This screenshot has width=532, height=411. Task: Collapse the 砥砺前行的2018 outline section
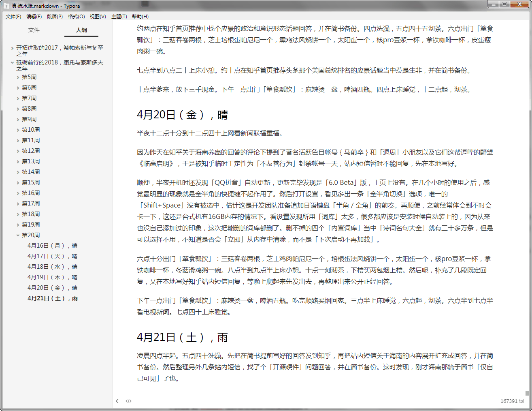pos(12,63)
